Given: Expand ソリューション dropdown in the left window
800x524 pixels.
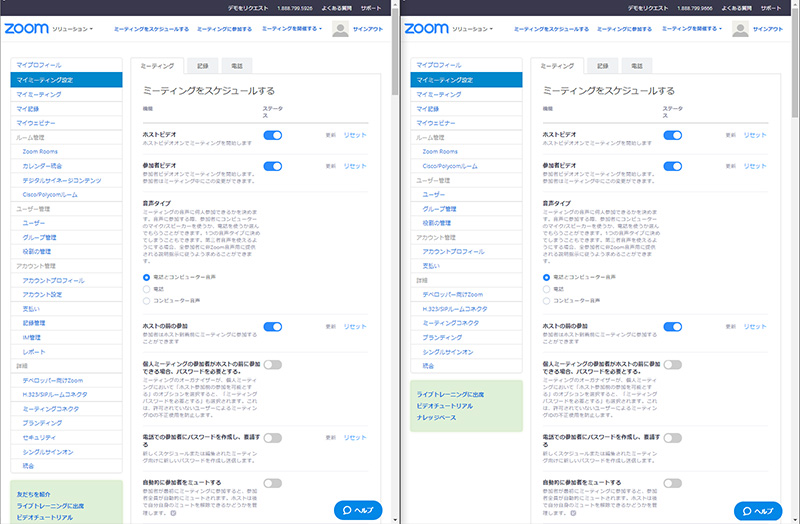Looking at the screenshot, I should (73, 29).
